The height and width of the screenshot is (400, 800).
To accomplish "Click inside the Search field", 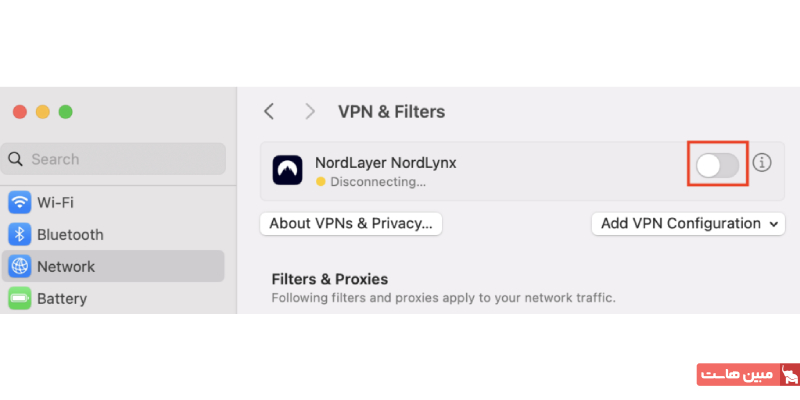I will tap(120, 159).
